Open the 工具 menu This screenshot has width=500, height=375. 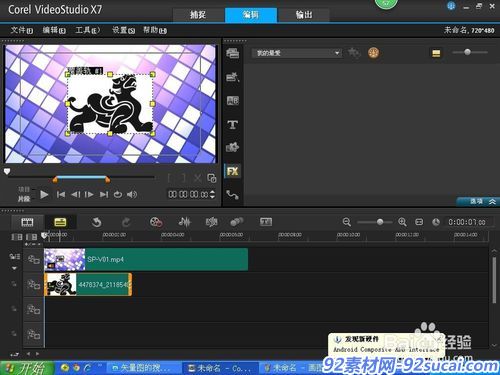(87, 30)
